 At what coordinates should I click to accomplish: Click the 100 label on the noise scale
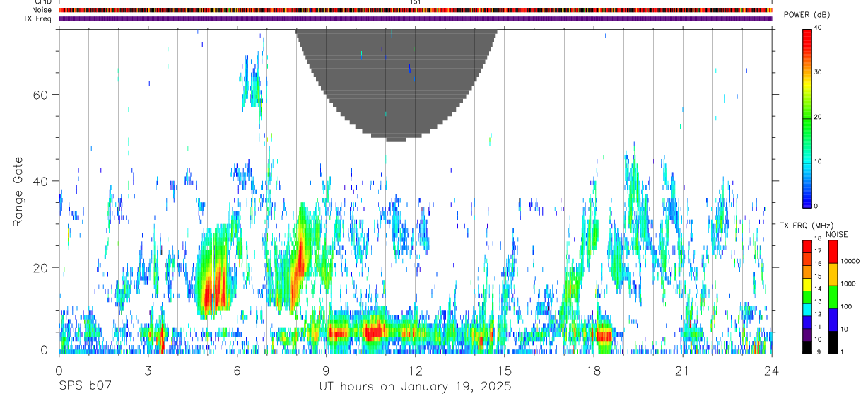[846, 306]
